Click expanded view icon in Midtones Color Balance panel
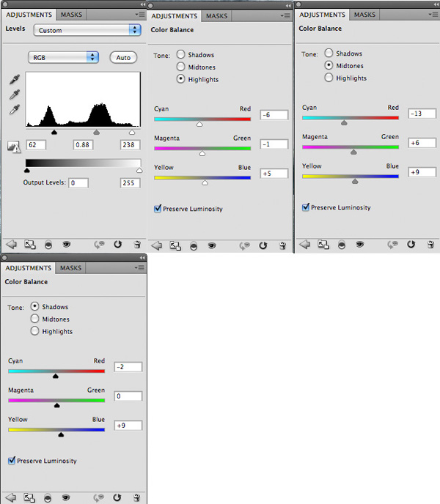The height and width of the screenshot is (504, 440). pyautogui.click(x=323, y=245)
